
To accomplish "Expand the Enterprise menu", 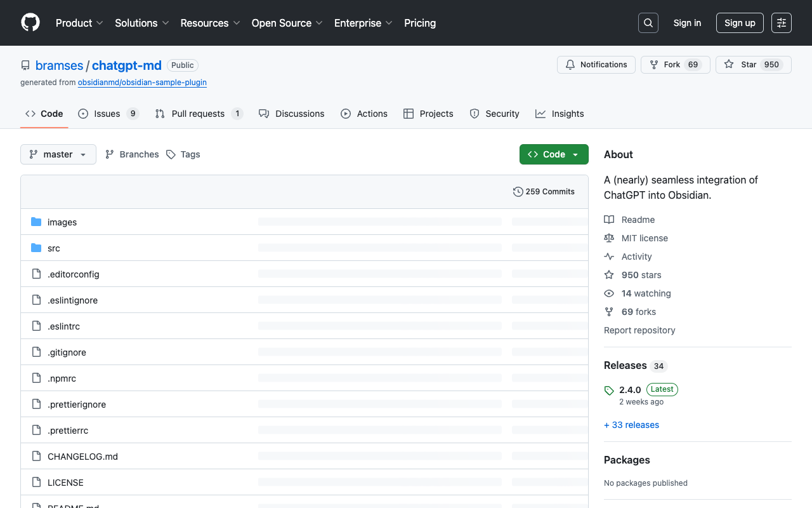I will 363,23.
